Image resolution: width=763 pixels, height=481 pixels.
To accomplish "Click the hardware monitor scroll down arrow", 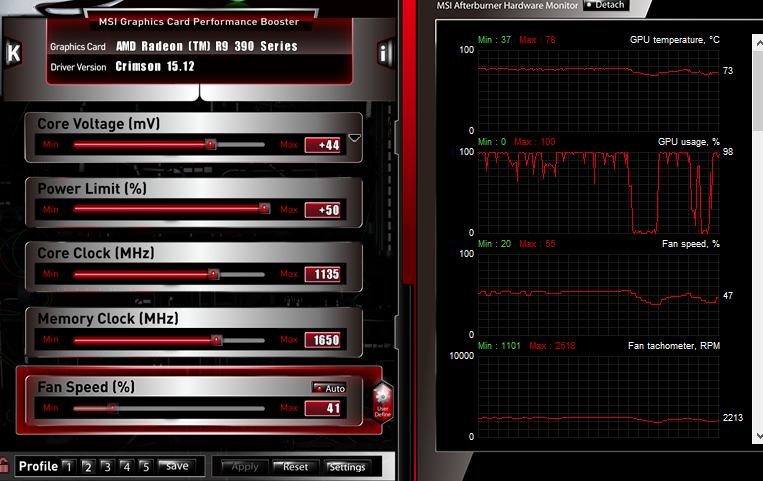I will [758, 435].
